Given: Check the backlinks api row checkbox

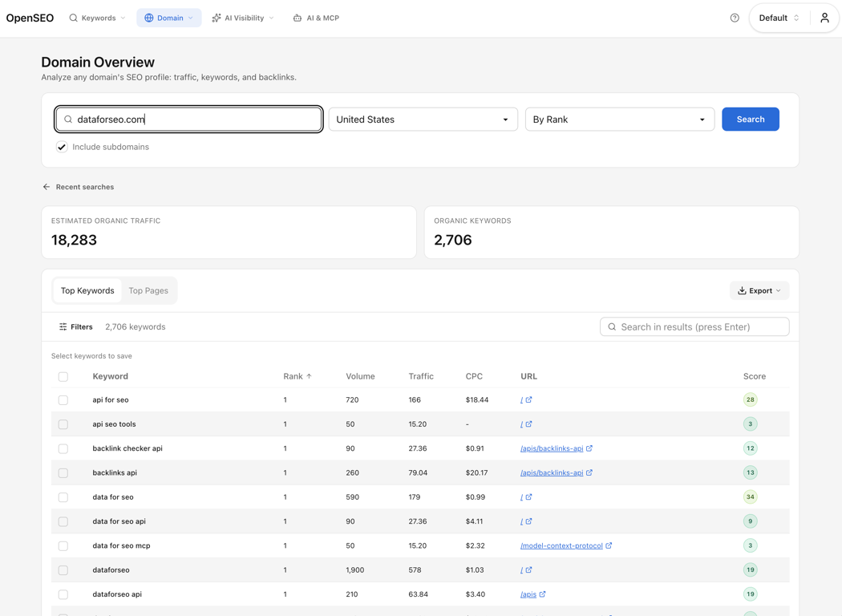Looking at the screenshot, I should 63,473.
